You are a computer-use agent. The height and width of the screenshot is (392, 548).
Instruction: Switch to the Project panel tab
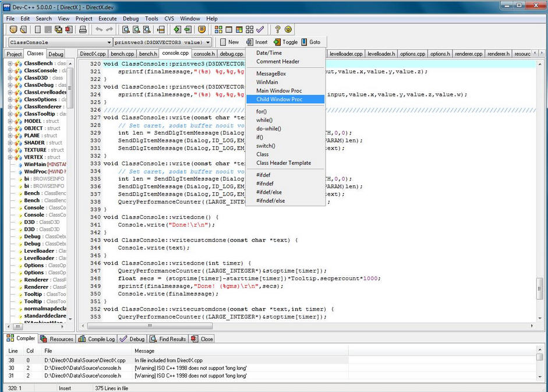tap(14, 54)
